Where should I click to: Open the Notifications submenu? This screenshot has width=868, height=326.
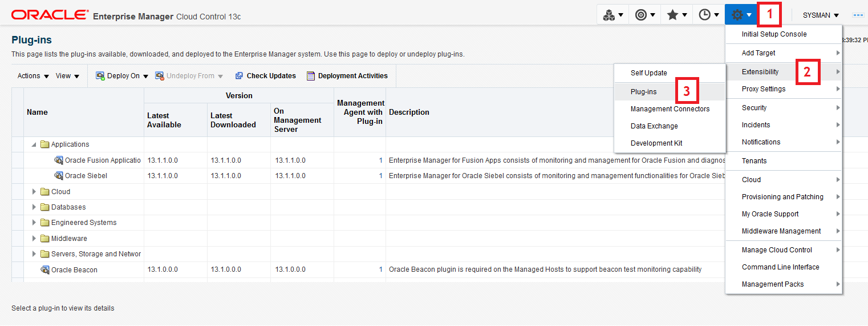[x=784, y=142]
